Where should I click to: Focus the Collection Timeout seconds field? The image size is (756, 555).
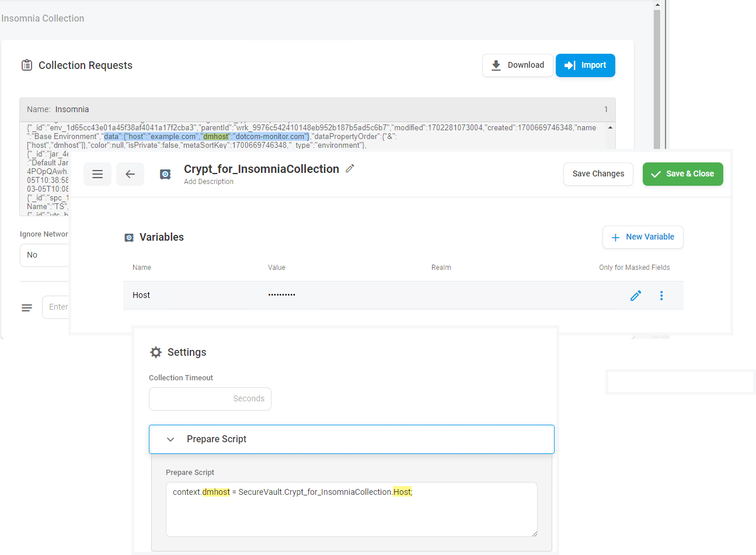pos(210,399)
